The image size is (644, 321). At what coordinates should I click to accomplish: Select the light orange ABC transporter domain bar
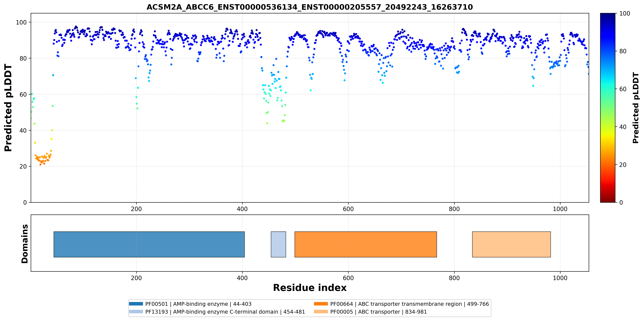[x=511, y=244]
